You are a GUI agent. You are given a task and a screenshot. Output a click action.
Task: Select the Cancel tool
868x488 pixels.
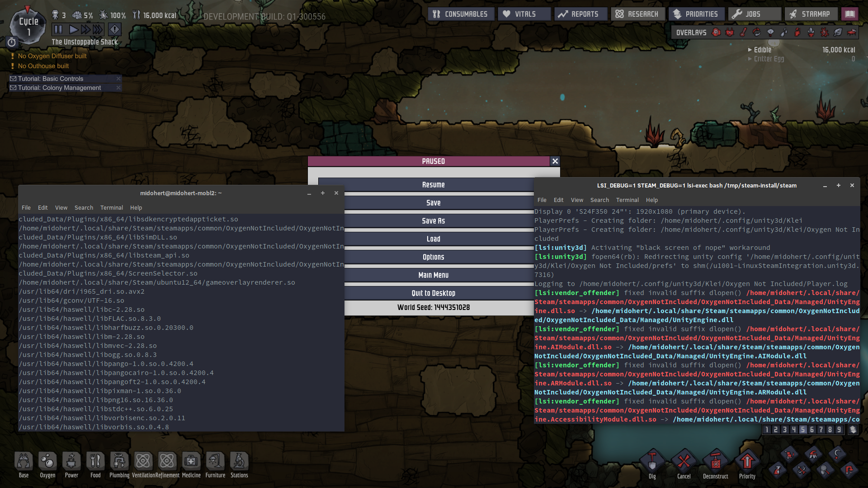tap(684, 461)
